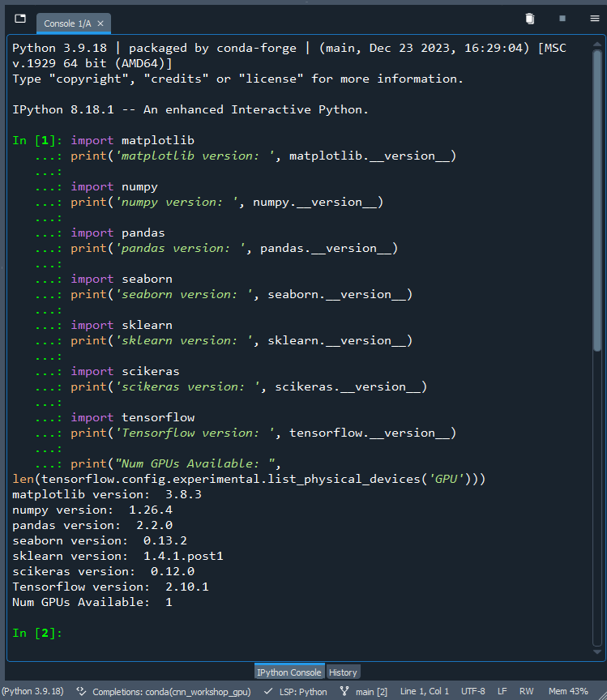607x700 pixels.
Task: Click the len(tensorflow.config.experimental...) code line
Action: click(249, 479)
